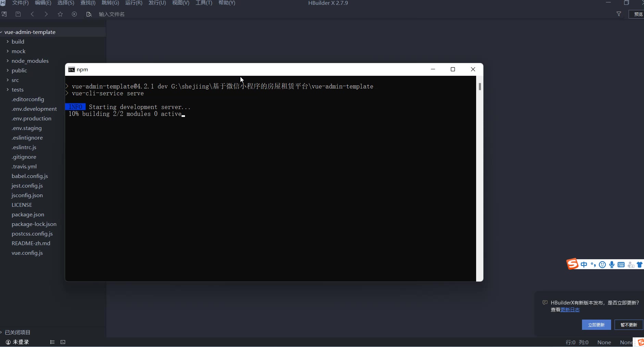
Task: Expand the tests folder
Action: coord(8,90)
